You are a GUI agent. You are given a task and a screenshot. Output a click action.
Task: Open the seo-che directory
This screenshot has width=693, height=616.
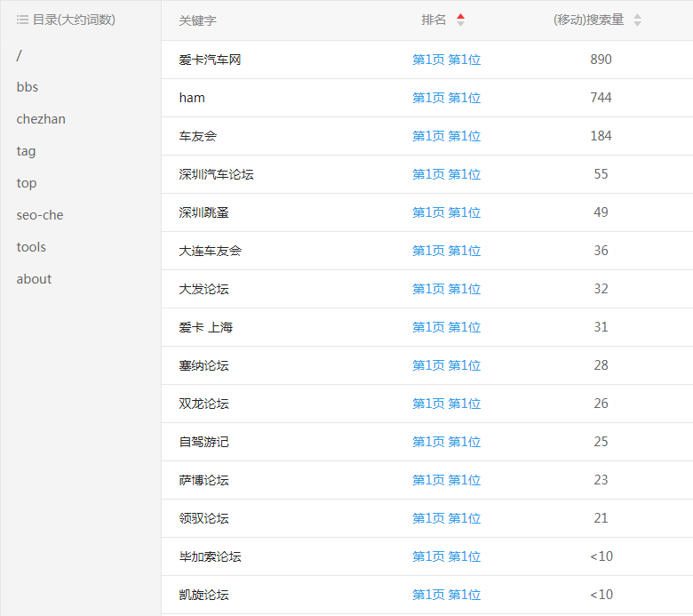40,215
